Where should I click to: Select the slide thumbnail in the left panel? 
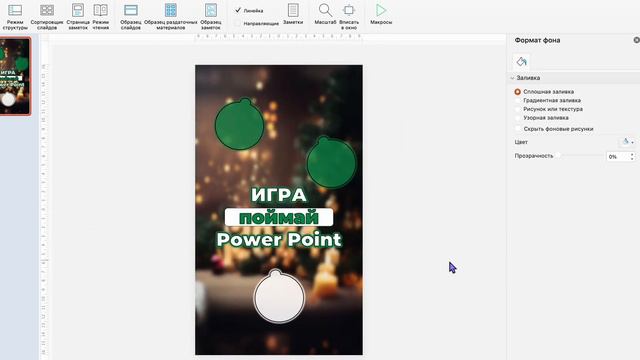15,76
